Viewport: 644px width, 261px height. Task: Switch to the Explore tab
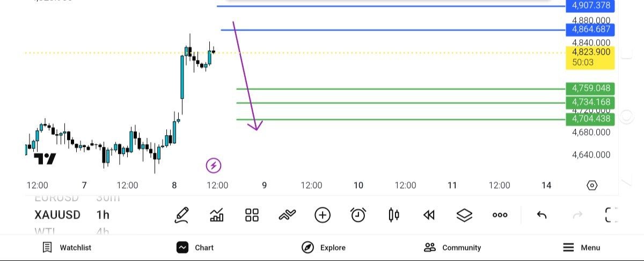(x=324, y=248)
